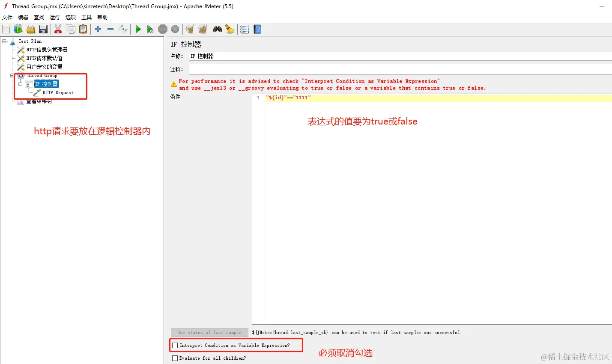Collapse all tree nodes with minus icon
612x364 pixels.
point(110,29)
